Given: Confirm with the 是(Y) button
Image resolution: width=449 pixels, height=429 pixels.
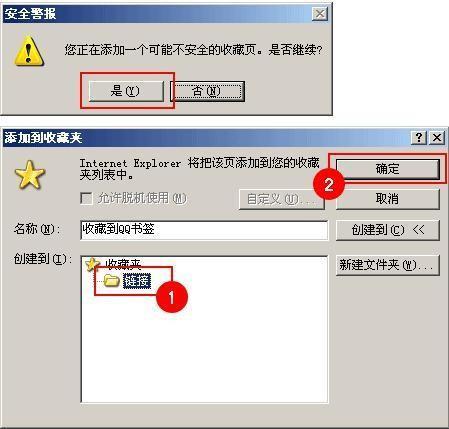Looking at the screenshot, I should click(x=126, y=91).
